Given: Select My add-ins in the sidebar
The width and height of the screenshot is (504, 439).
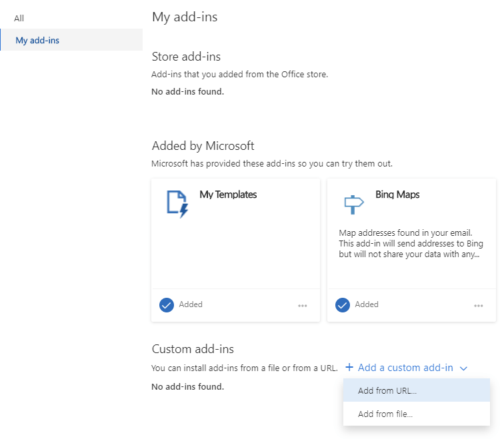Looking at the screenshot, I should point(37,41).
